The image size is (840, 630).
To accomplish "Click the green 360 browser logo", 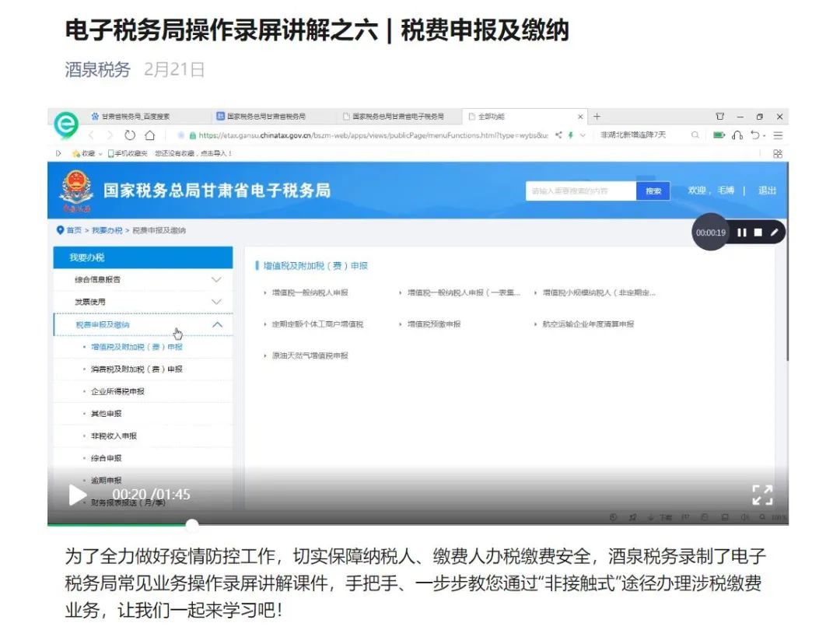I will 66,124.
